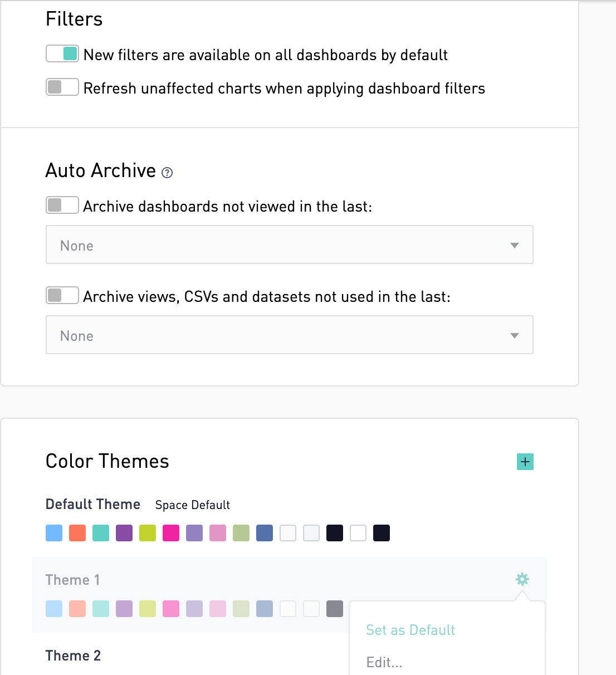The height and width of the screenshot is (675, 616).
Task: Click the Auto Archive help question icon
Action: coord(167,173)
